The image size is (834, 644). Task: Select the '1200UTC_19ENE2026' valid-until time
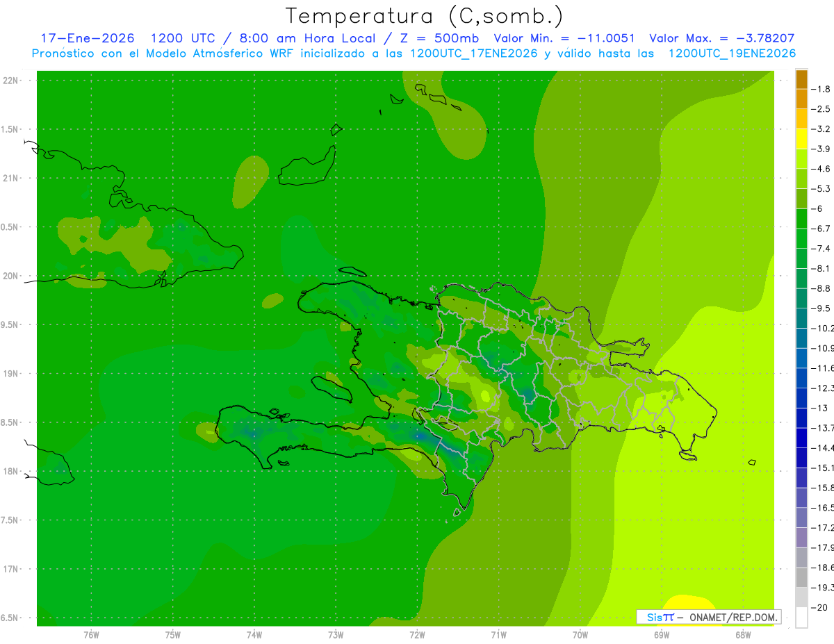pos(732,53)
